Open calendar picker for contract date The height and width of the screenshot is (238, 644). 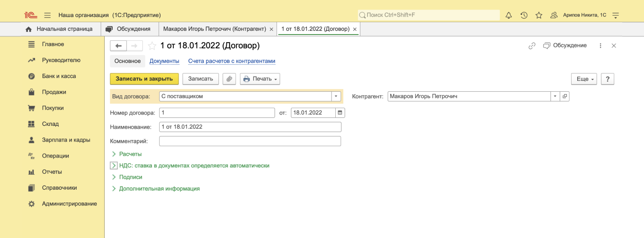[x=340, y=113]
